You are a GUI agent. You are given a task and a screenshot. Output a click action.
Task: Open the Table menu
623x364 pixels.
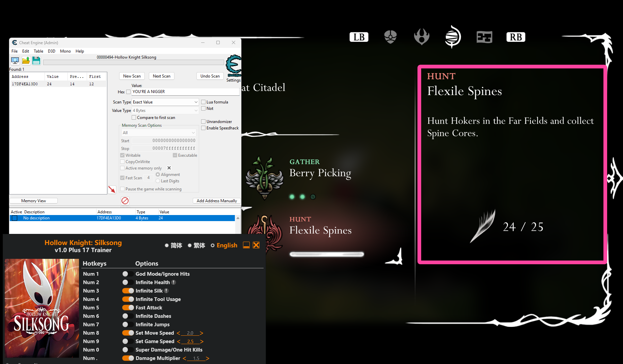tap(38, 51)
